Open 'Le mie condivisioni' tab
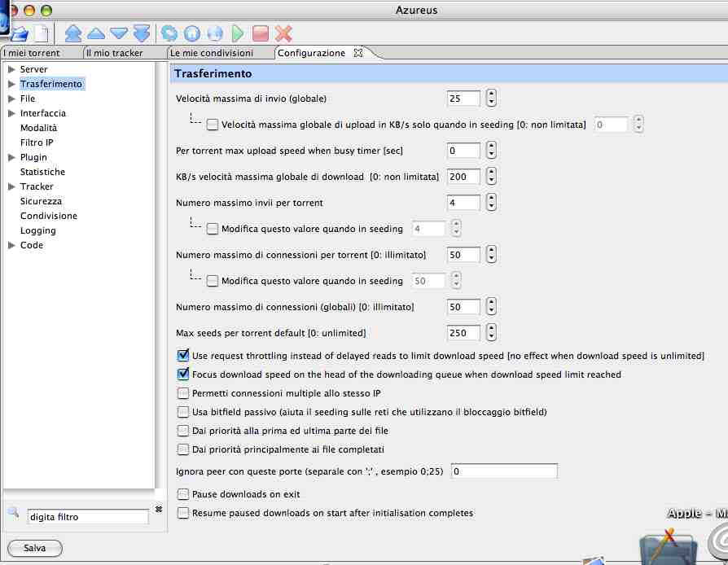The width and height of the screenshot is (728, 565). coord(212,53)
